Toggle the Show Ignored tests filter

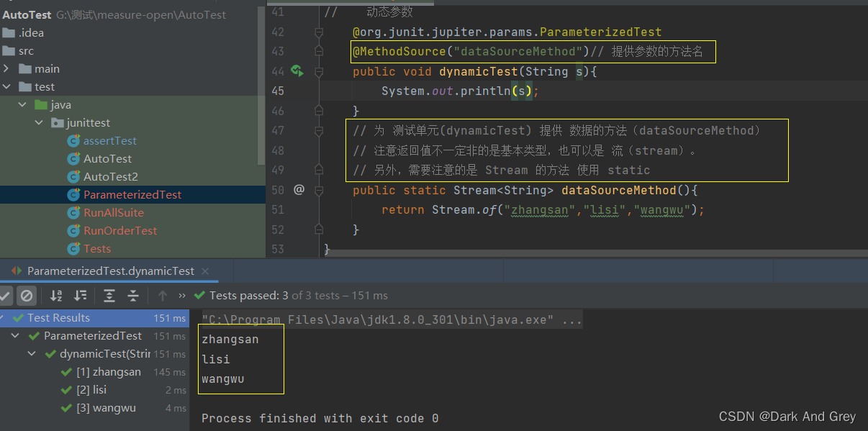(x=27, y=296)
